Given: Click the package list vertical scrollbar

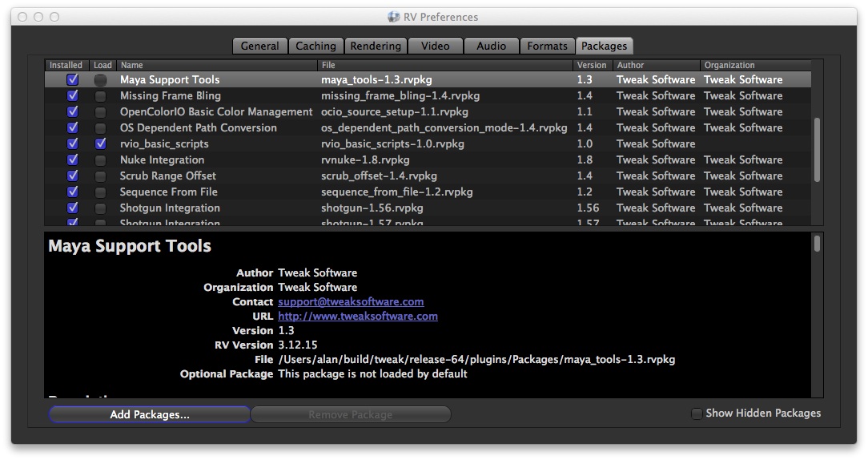Looking at the screenshot, I should pos(817,150).
